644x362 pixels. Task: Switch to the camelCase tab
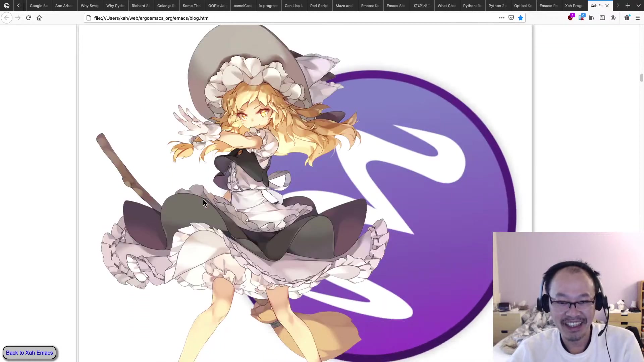pos(243,6)
